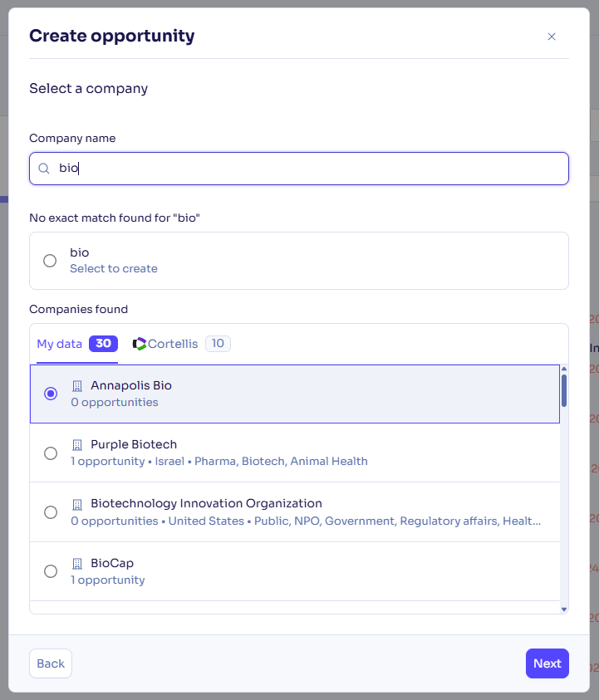The width and height of the screenshot is (599, 700).
Task: Click the companies list scrollbar thumb
Action: point(564,390)
